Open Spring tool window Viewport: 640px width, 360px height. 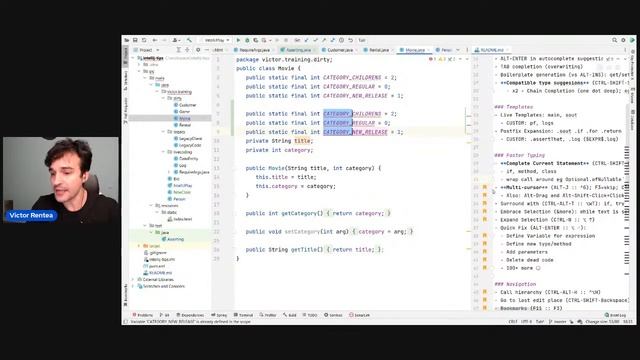pos(219,315)
